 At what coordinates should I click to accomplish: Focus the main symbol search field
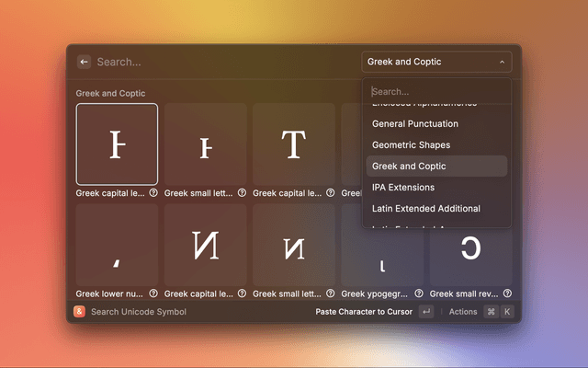point(220,62)
